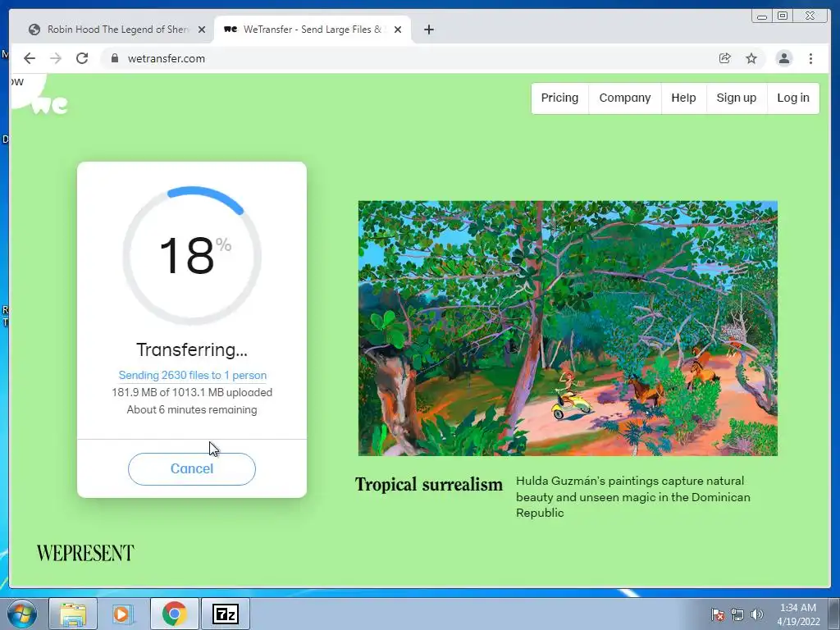Screen dimensions: 840x630
Task: Open File Explorer from taskbar
Action: click(x=73, y=614)
